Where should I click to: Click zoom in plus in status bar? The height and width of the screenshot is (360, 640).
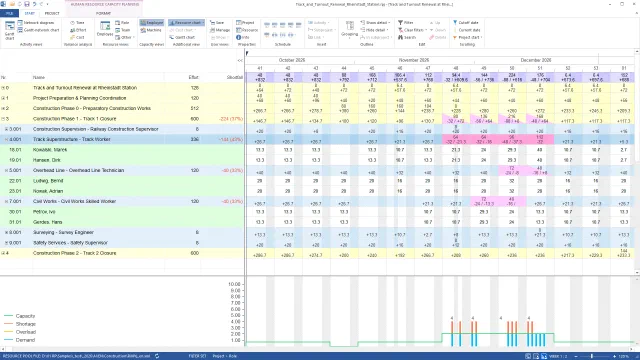(614, 356)
